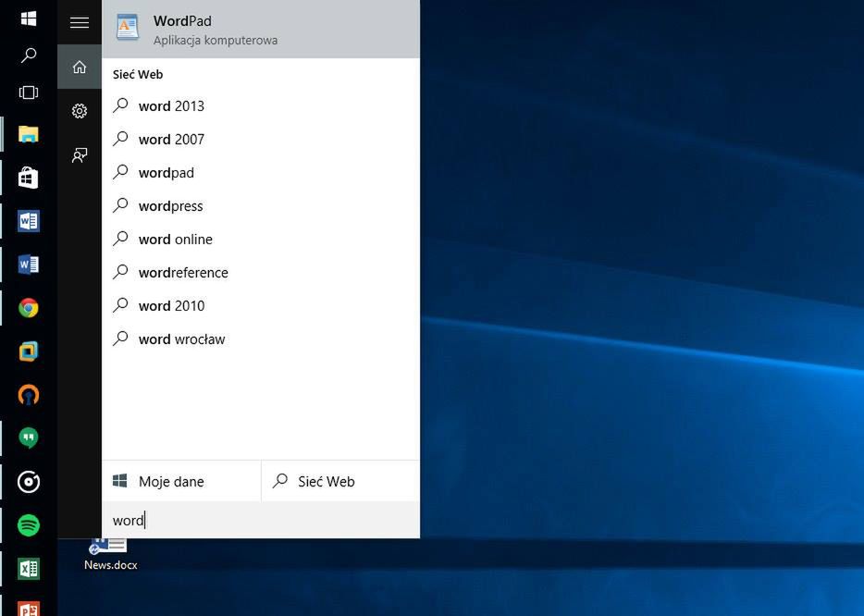Switch to the Sieć Web tab
The height and width of the screenshot is (616, 864).
tap(340, 481)
